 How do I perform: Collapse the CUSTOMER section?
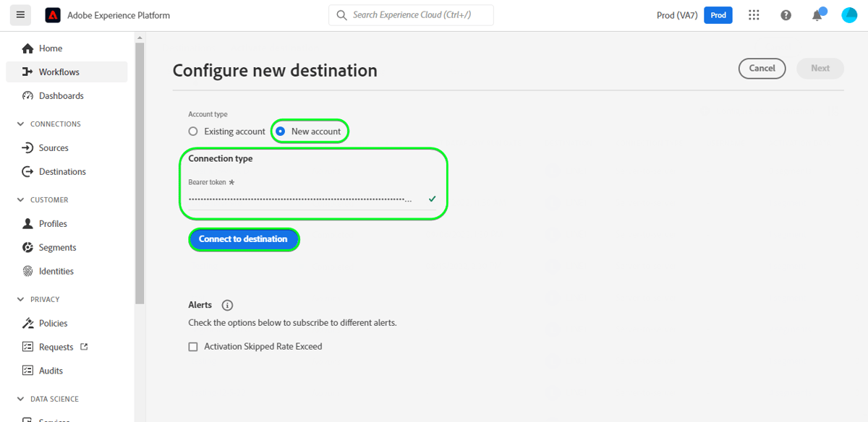[20, 199]
